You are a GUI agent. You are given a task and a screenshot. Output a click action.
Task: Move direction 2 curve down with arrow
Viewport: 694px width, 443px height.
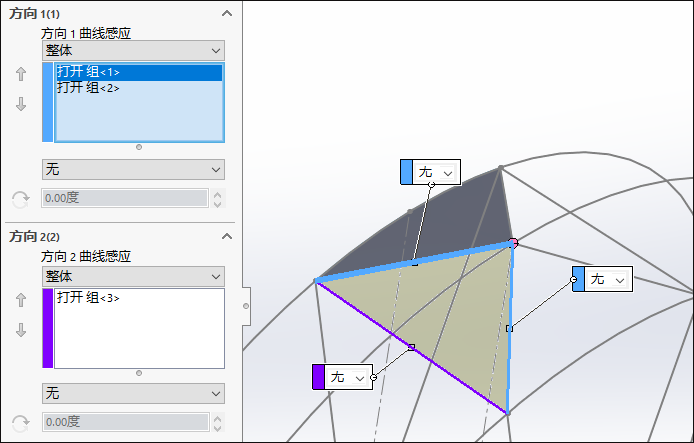[21, 330]
